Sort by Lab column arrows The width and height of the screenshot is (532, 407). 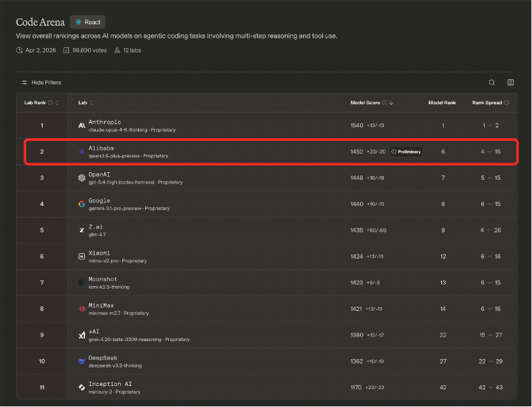(91, 102)
